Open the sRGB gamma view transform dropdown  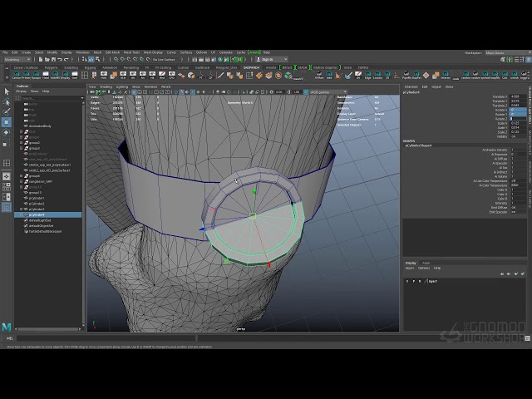click(x=328, y=92)
